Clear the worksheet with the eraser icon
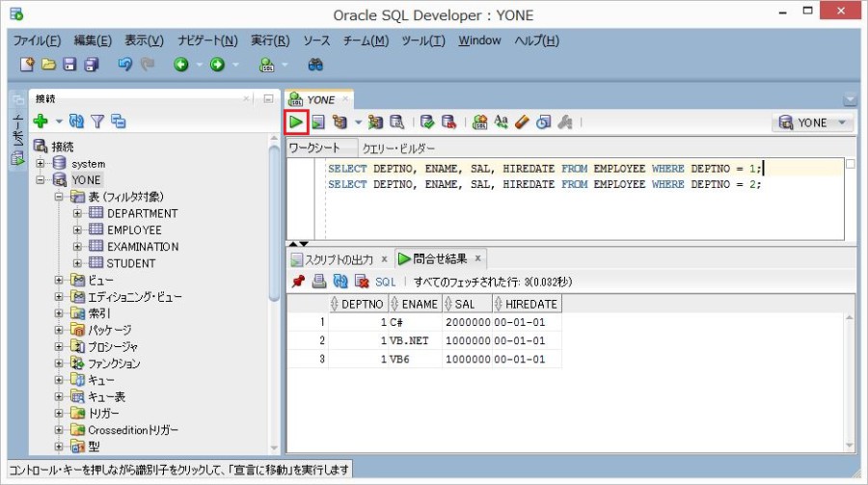Image resolution: width=868 pixels, height=485 pixels. (x=522, y=121)
